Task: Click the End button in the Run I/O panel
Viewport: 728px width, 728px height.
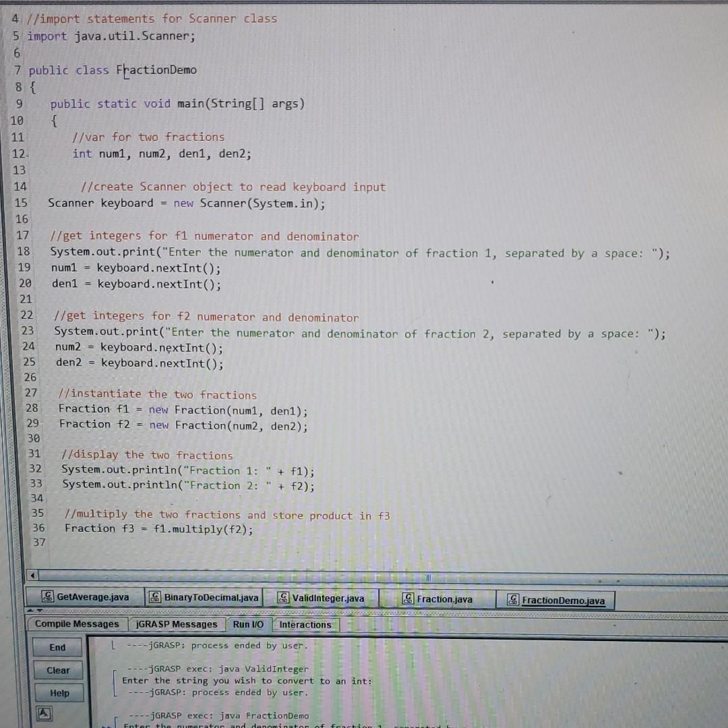Action: 57,647
